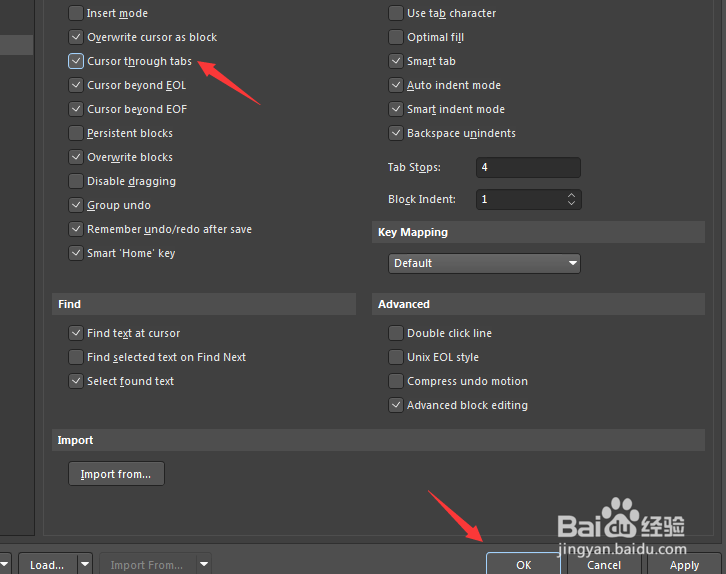Toggle Remember undo/redo after save
This screenshot has width=726, height=574.
(75, 229)
